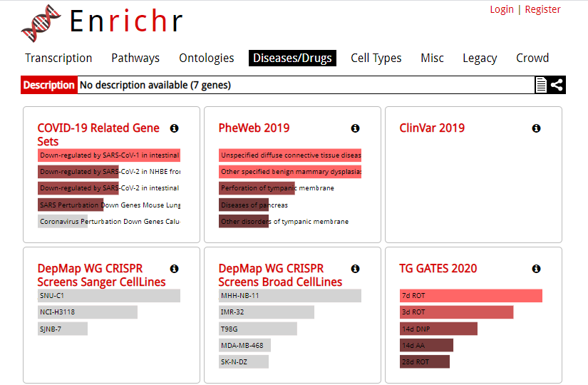
Task: Click the SK-N-DZ cell line bar
Action: (x=244, y=361)
